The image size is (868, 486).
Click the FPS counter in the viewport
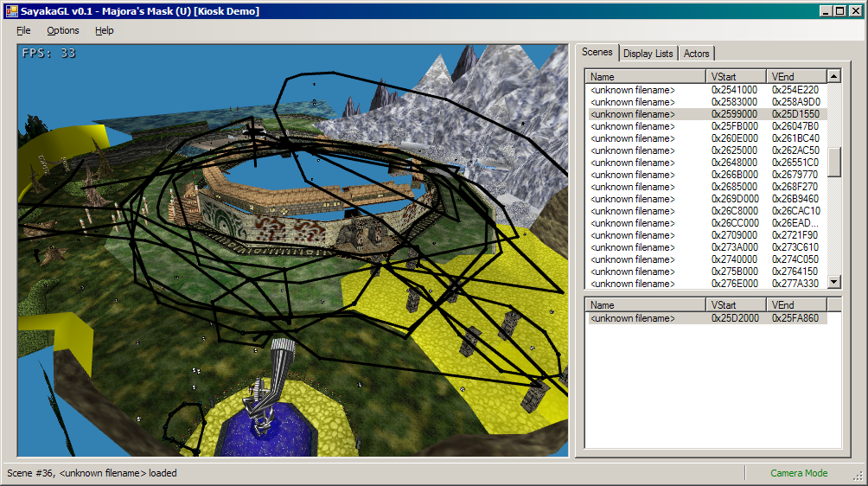coord(48,53)
